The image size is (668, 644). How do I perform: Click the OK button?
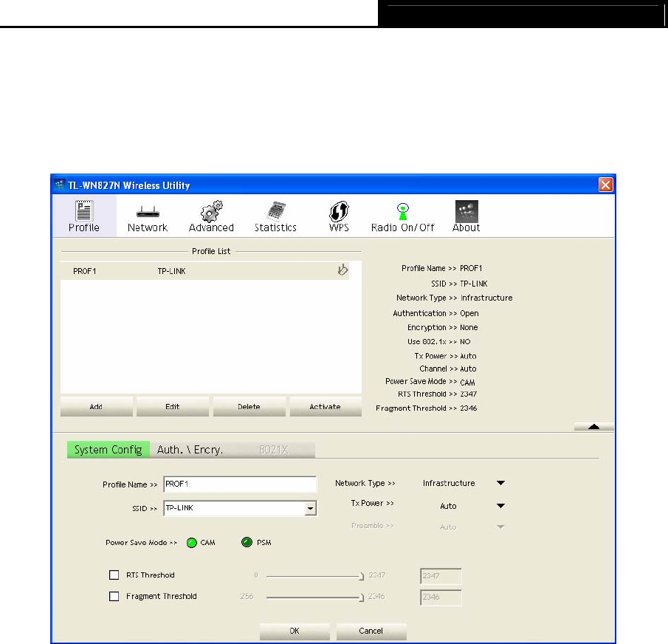tap(295, 631)
